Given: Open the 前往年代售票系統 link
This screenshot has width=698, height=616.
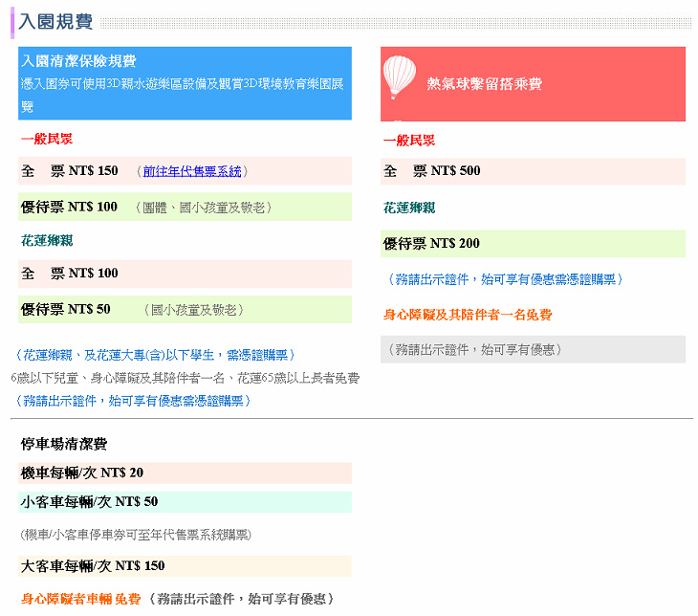Looking at the screenshot, I should point(192,171).
